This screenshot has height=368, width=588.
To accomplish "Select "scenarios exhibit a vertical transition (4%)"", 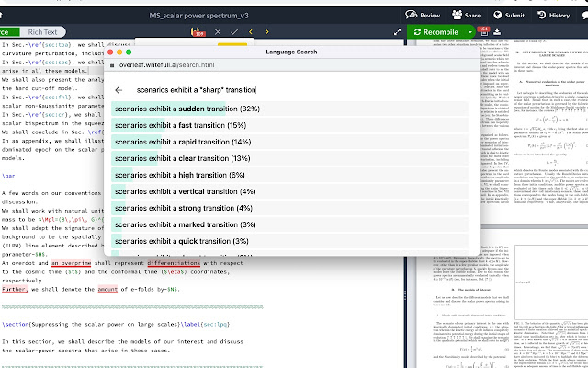I will point(289,191).
